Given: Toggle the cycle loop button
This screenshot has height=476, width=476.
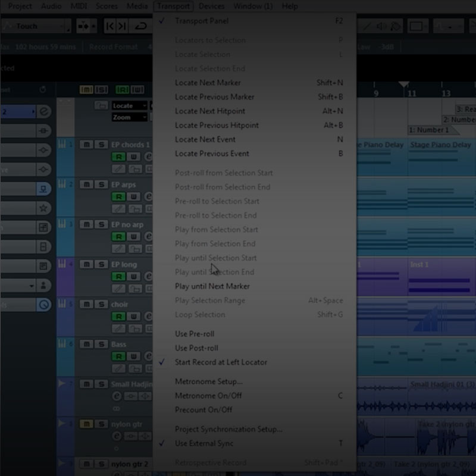Looking at the screenshot, I should point(141,26).
